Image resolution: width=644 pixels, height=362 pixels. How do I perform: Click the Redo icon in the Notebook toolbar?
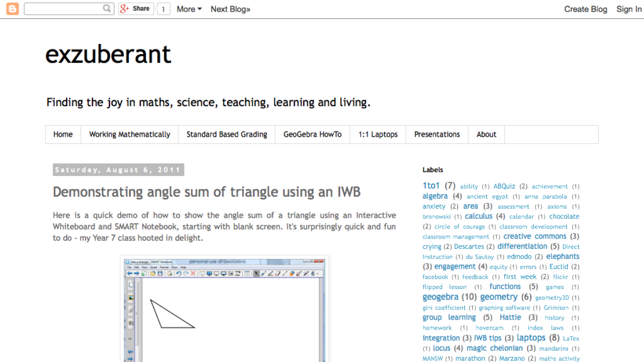click(x=186, y=274)
